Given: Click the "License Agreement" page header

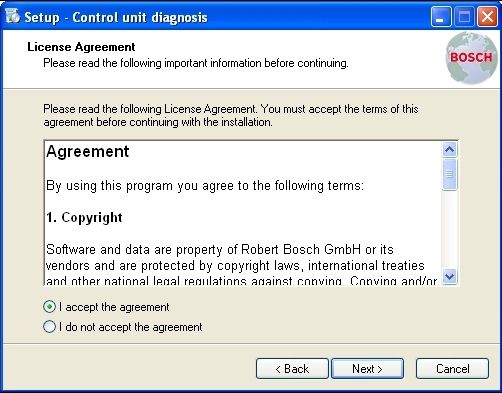Looking at the screenshot, I should pyautogui.click(x=81, y=47).
